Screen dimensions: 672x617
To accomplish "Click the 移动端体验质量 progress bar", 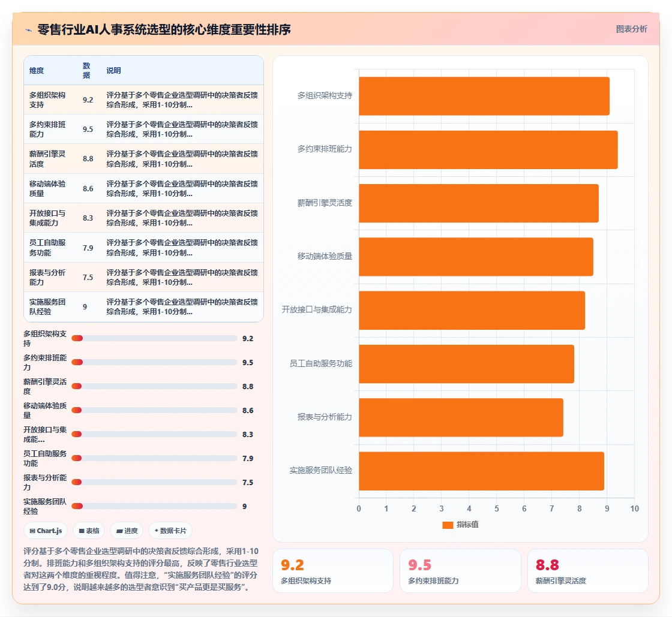I will [x=154, y=410].
